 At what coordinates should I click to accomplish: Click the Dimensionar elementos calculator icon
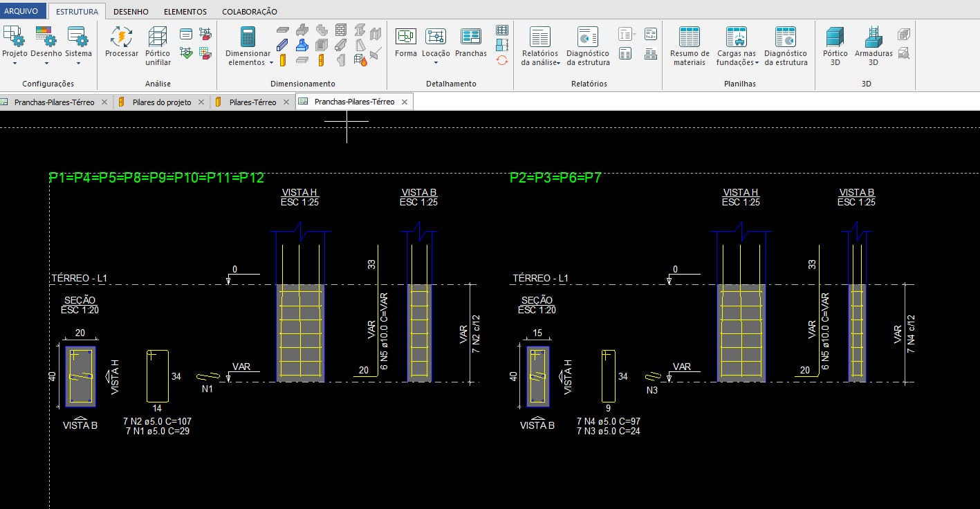(248, 37)
